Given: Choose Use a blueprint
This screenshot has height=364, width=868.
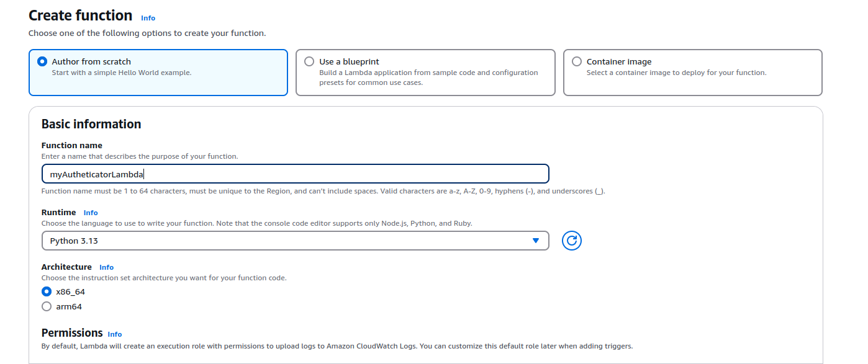Looking at the screenshot, I should pos(309,61).
